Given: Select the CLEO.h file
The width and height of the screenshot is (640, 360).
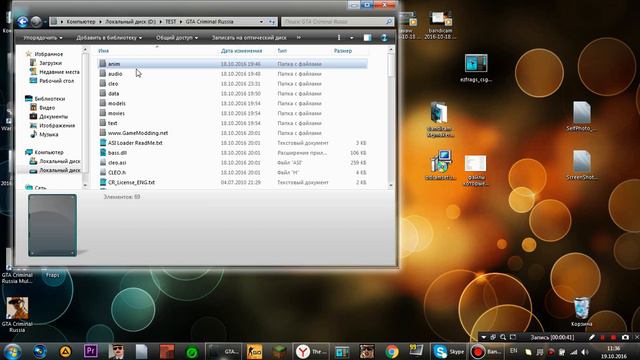Looking at the screenshot, I should pyautogui.click(x=232, y=172).
